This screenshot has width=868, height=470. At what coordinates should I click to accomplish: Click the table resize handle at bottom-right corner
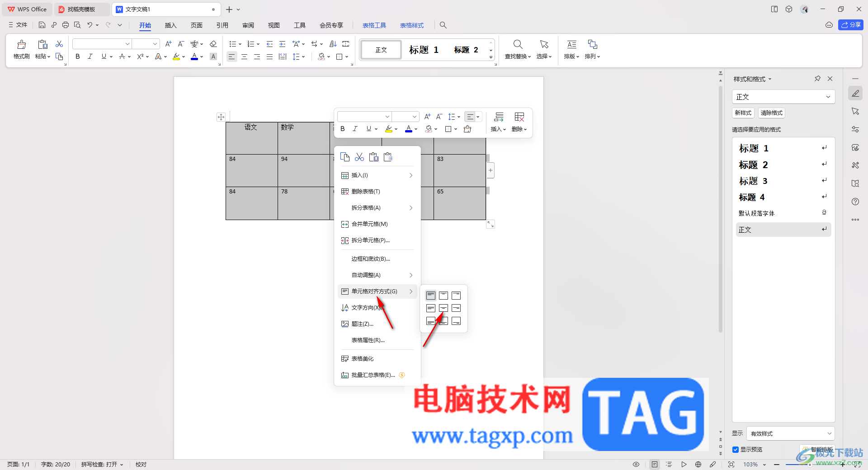(491, 225)
